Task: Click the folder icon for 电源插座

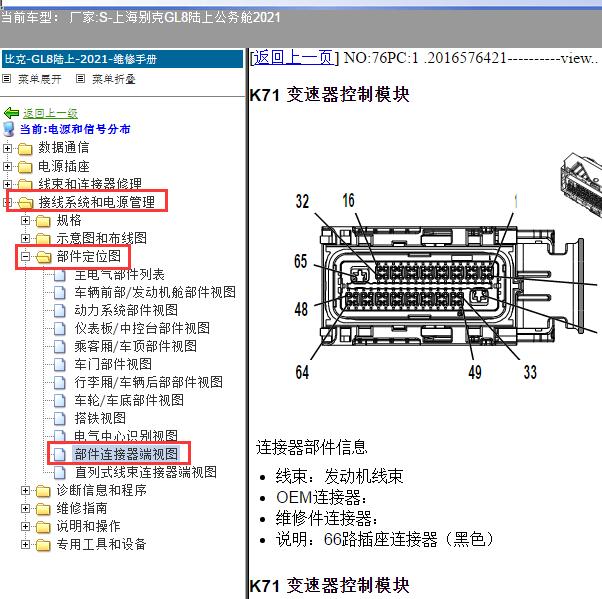Action: pyautogui.click(x=25, y=167)
